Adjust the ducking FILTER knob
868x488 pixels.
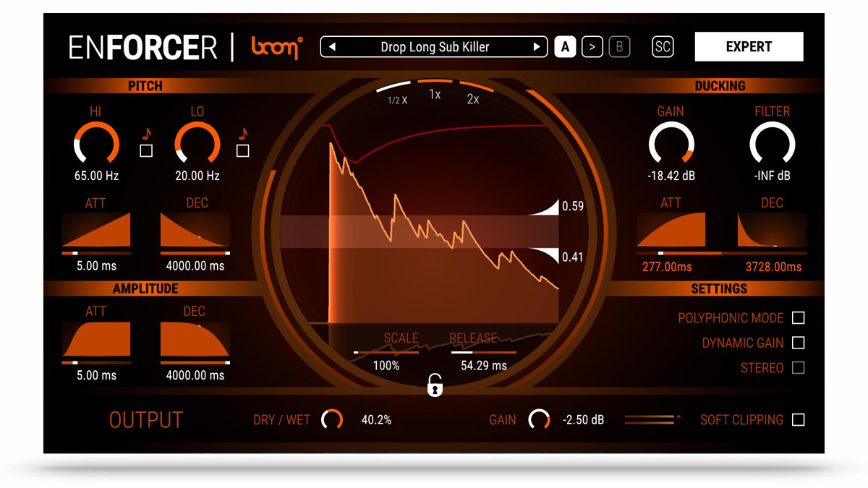tap(771, 142)
